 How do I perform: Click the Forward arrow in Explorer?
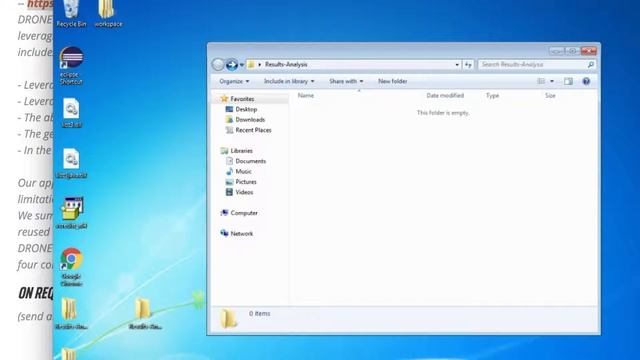pyautogui.click(x=232, y=64)
